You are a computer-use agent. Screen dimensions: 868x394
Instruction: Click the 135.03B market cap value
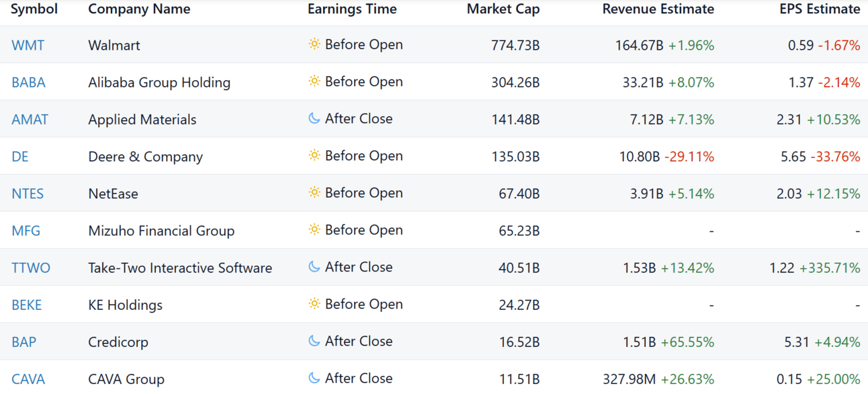point(515,156)
